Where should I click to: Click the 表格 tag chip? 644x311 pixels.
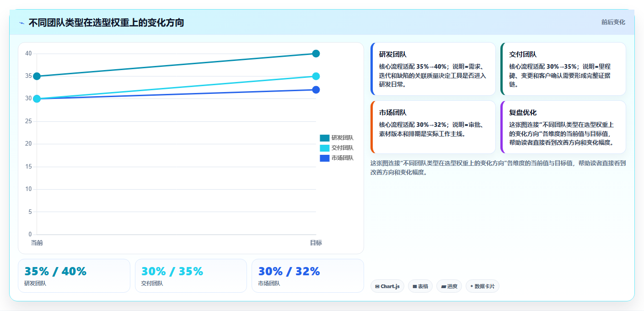click(420, 286)
